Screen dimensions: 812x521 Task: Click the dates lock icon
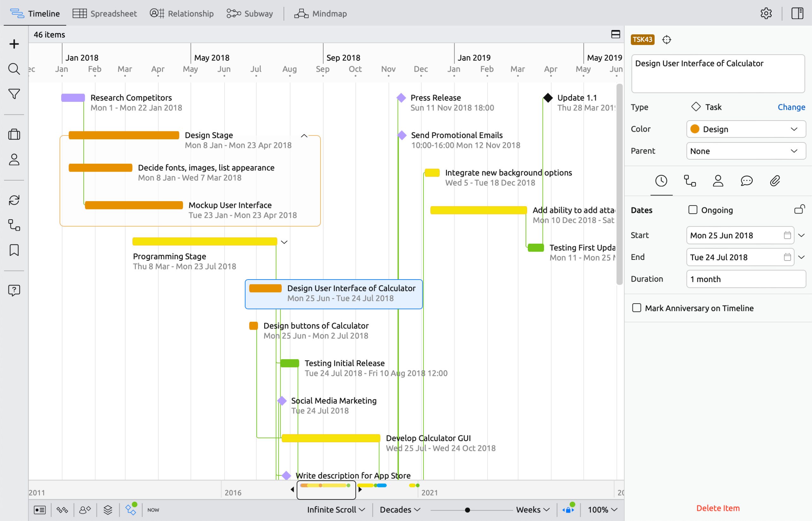click(799, 210)
